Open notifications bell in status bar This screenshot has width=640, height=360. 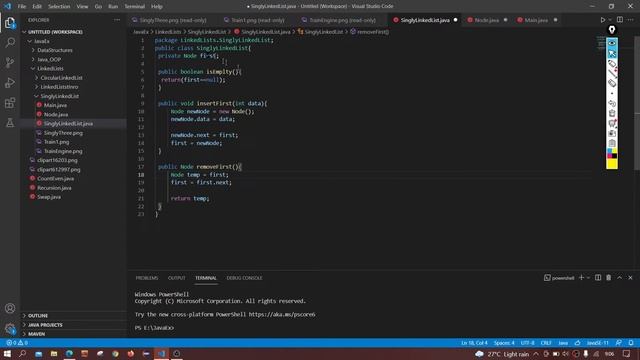(x=631, y=343)
